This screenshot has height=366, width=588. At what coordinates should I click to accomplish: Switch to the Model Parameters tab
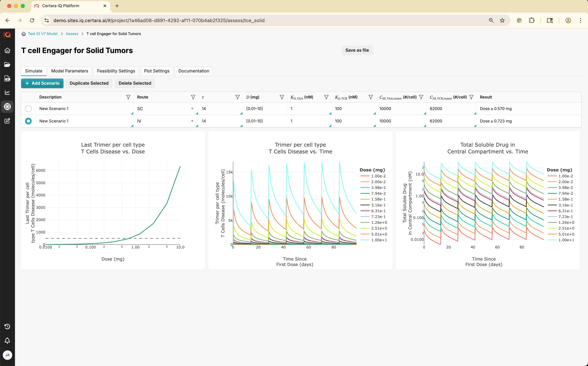[x=70, y=71]
